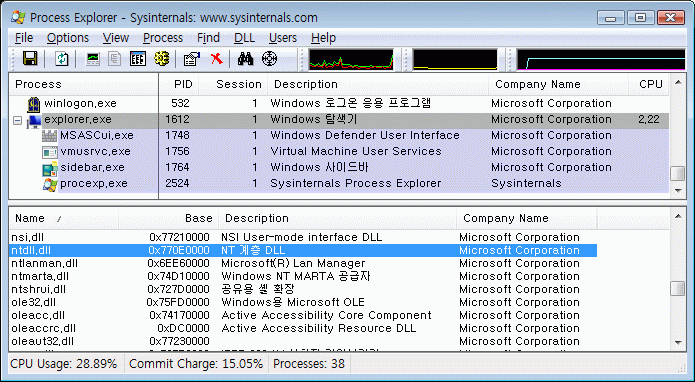The height and width of the screenshot is (382, 695).
Task: Click the binoculars Find icon
Action: 246,58
